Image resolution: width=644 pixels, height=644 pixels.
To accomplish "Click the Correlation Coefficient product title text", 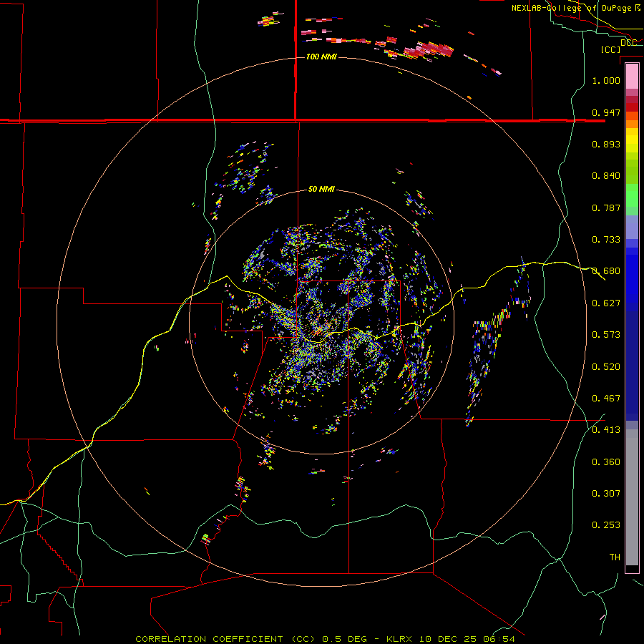I will [225, 639].
